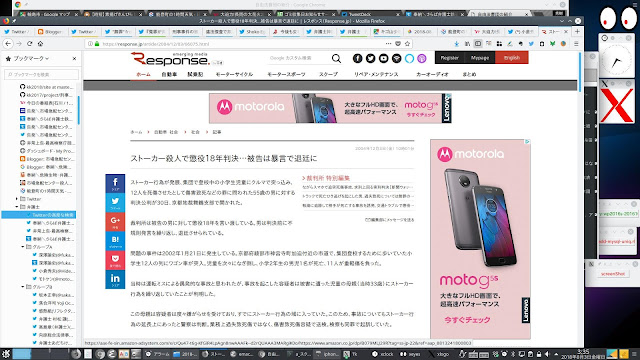Share article on LinkedIn side button
The height and width of the screenshot is (360, 640).
coord(115,280)
